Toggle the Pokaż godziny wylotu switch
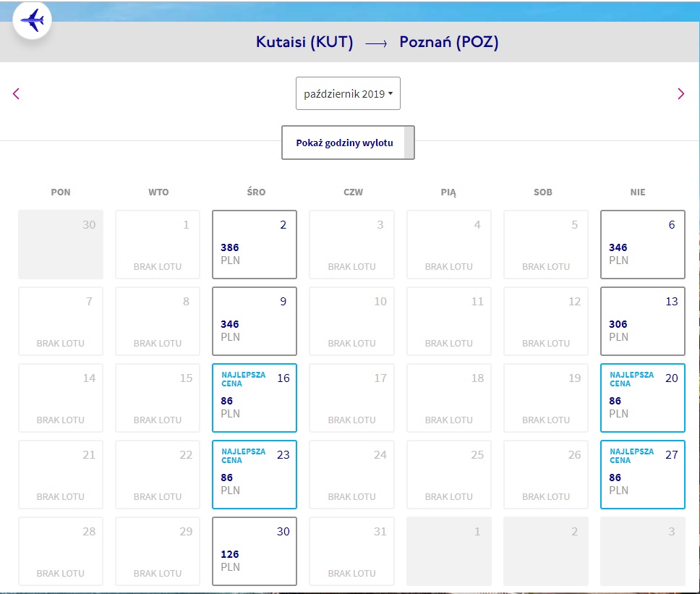Viewport: 700px width, 594px height. tap(348, 143)
